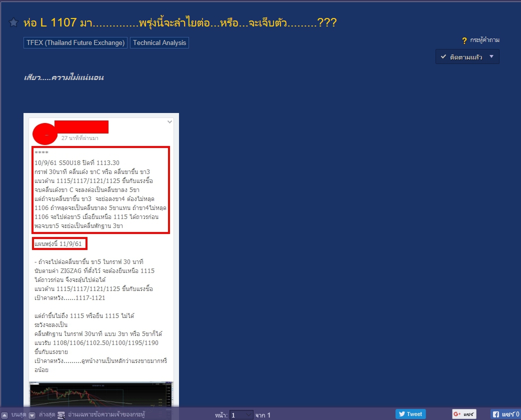
Task: Open the chart thumbnail at post bottom
Action: pos(101,394)
